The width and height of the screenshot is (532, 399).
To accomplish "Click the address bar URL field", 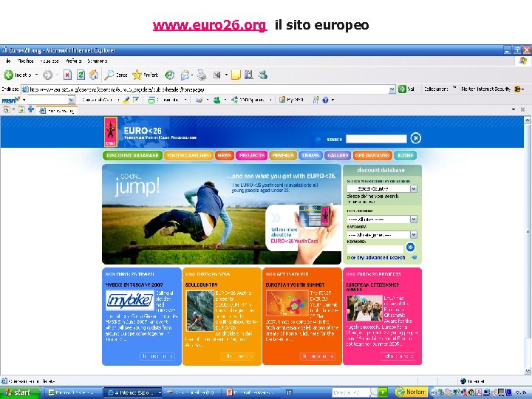I will [205, 89].
